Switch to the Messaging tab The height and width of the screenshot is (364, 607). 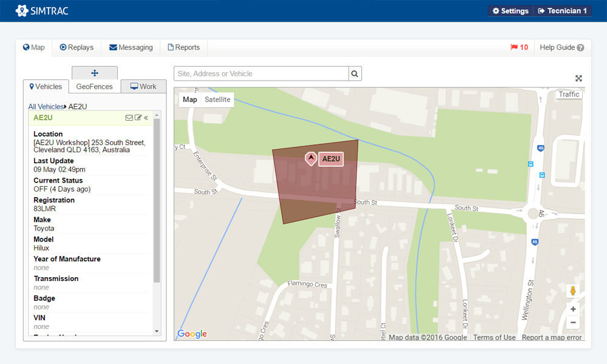click(x=131, y=47)
